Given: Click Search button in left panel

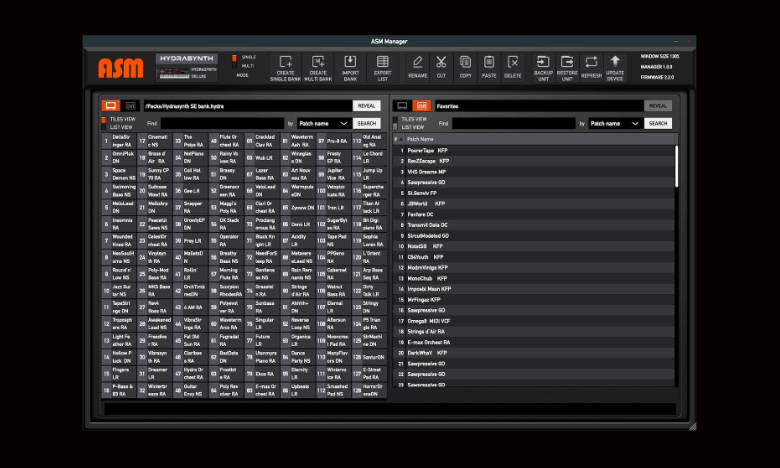Looking at the screenshot, I should 367,123.
